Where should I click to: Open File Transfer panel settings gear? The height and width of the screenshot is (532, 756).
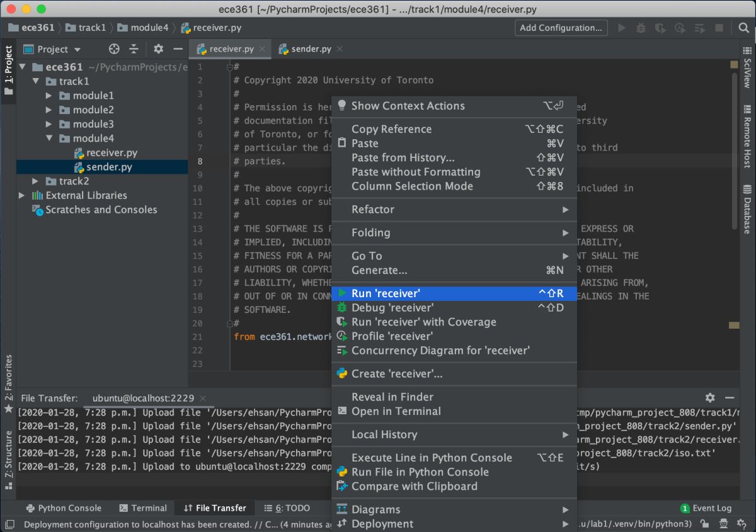(710, 398)
